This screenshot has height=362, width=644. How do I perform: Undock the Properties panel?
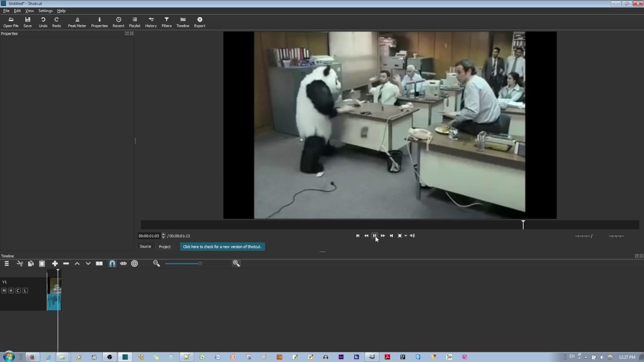click(127, 34)
